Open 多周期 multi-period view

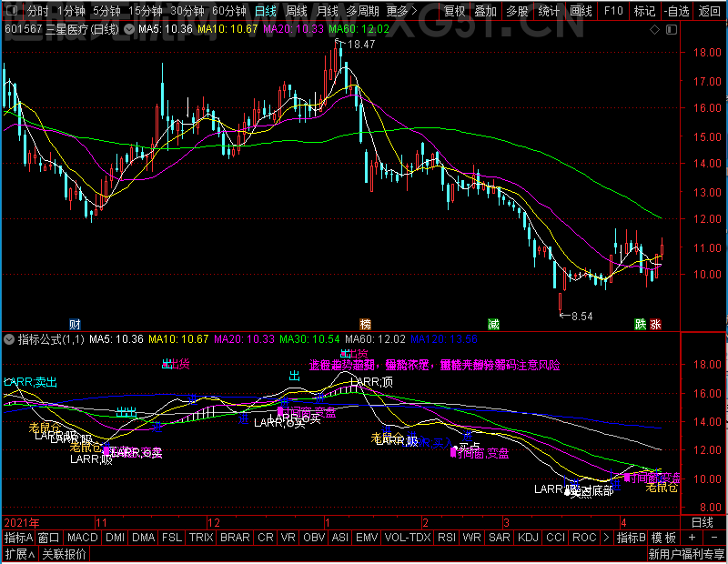tap(362, 11)
